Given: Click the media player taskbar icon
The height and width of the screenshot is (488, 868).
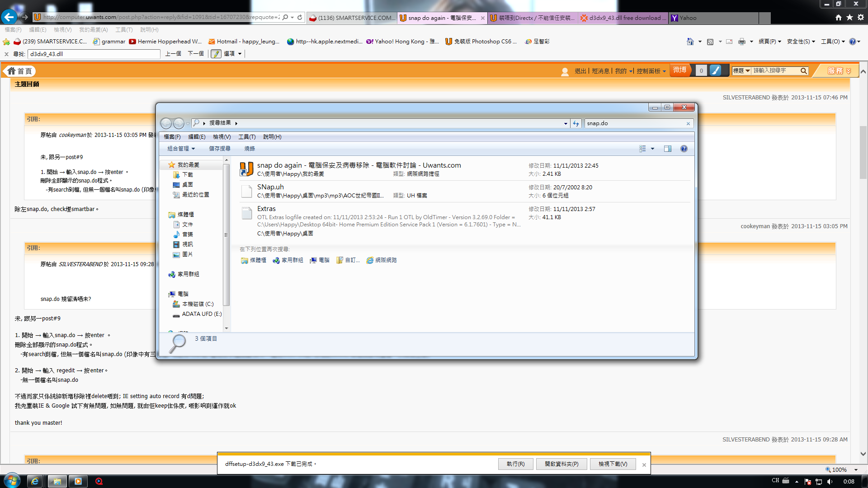Looking at the screenshot, I should click(x=78, y=481).
